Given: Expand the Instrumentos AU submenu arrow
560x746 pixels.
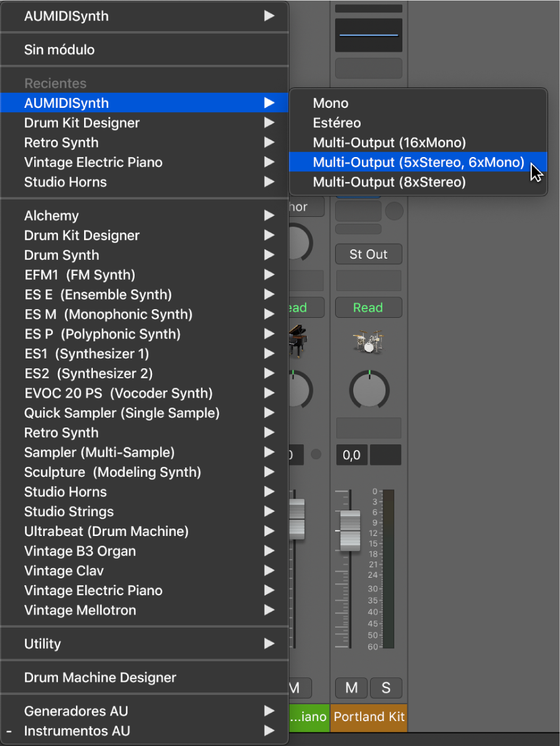Looking at the screenshot, I should pos(268,730).
